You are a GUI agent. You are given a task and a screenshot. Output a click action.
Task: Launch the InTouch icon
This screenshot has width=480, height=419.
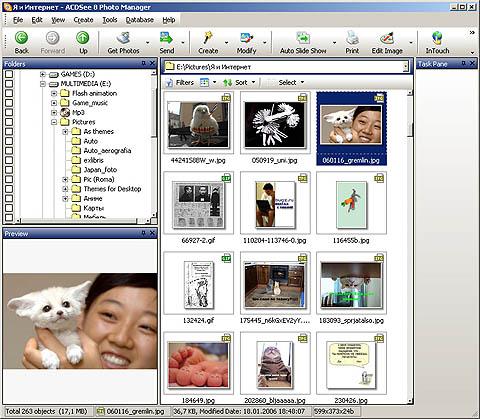click(x=437, y=38)
